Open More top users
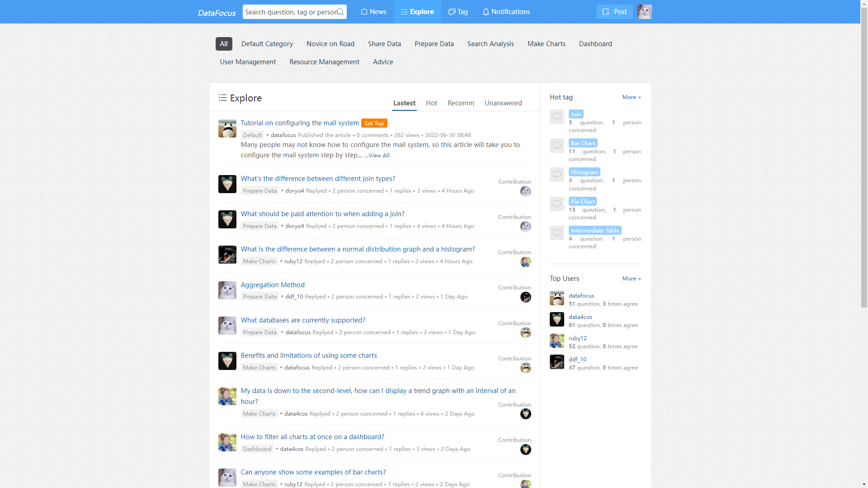 pos(632,279)
